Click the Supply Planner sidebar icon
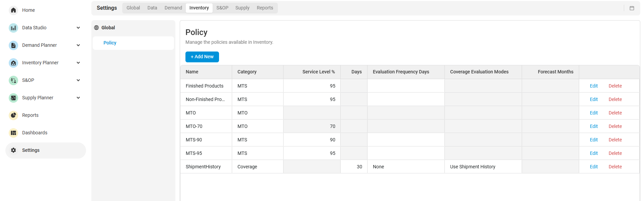 13,98
